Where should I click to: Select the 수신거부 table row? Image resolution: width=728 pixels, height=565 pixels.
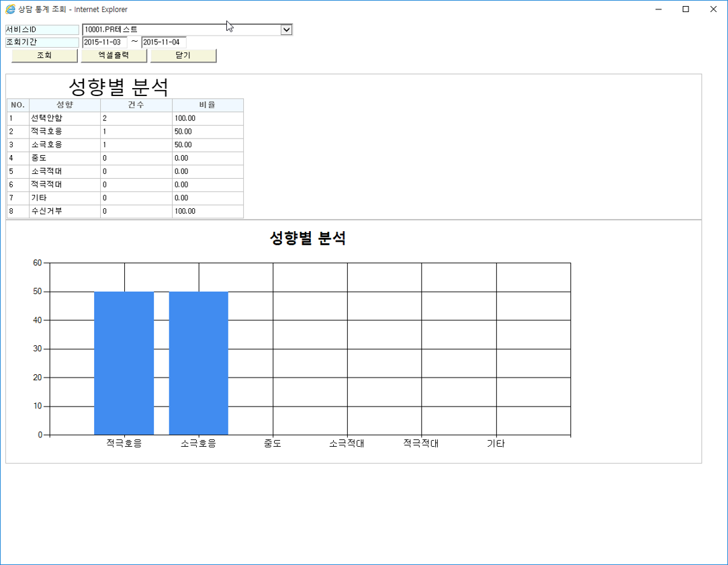125,211
